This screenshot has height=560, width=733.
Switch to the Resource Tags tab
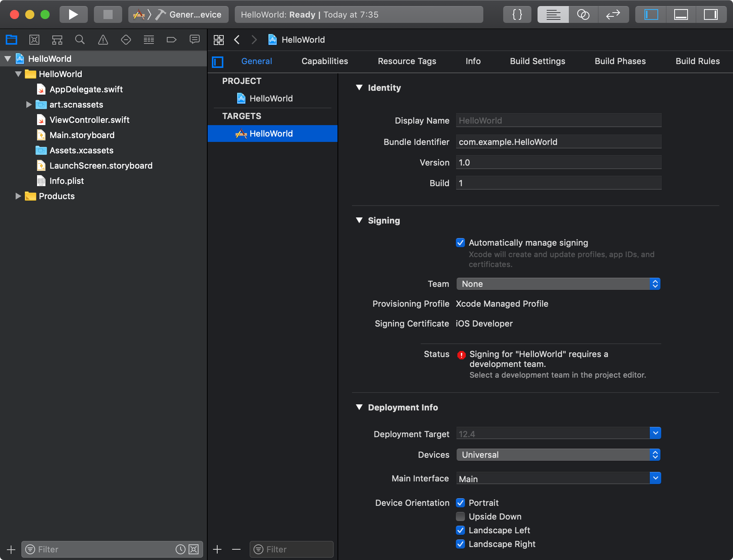pyautogui.click(x=407, y=61)
